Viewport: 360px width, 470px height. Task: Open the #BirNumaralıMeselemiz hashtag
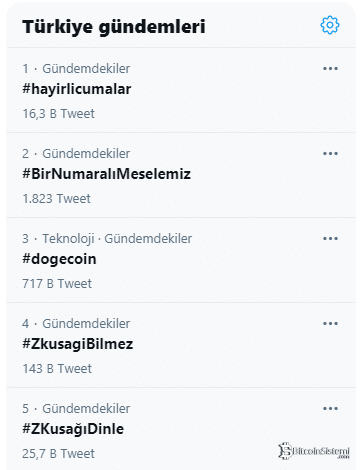pos(106,174)
